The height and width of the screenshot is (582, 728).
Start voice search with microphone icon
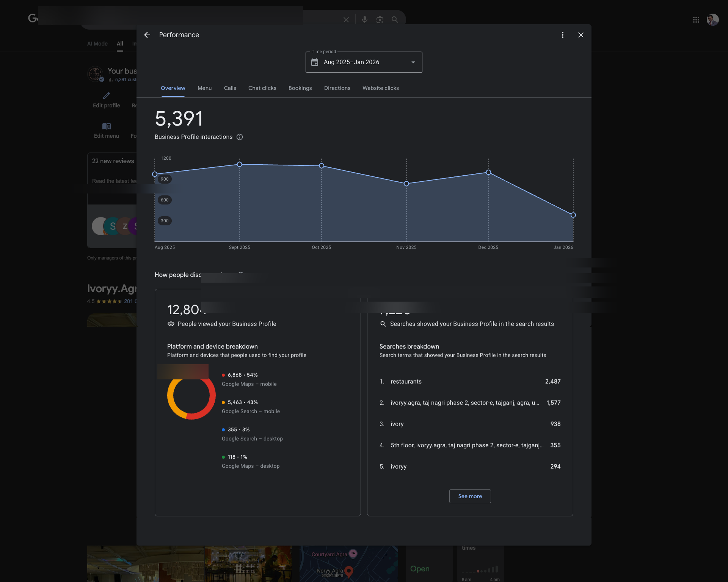(365, 20)
